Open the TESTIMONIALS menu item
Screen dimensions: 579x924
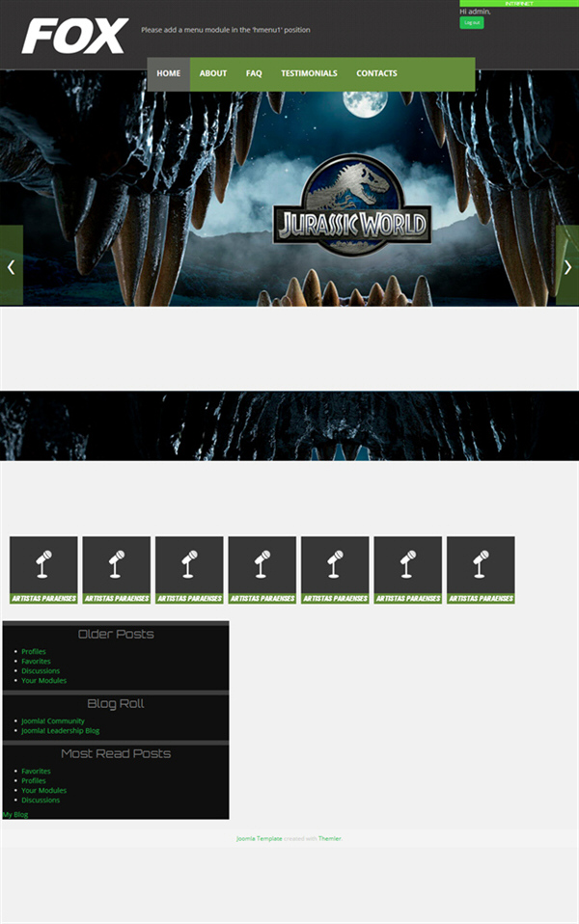tap(309, 73)
